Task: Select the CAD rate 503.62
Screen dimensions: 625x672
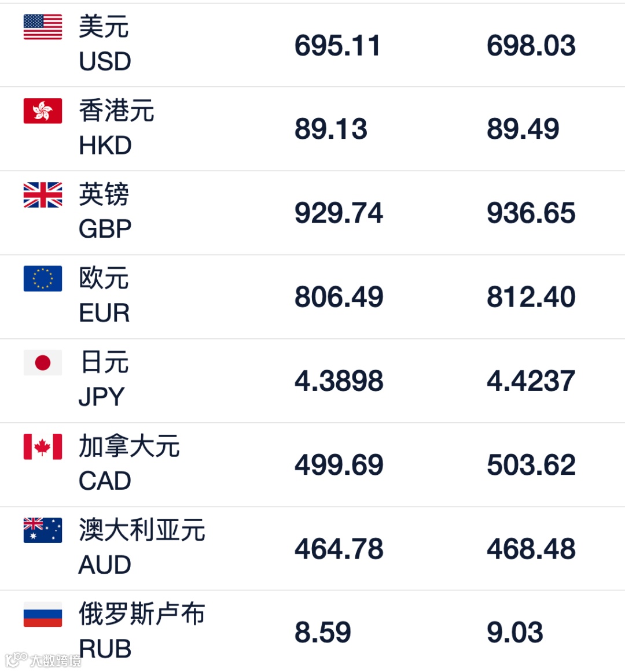Action: 531,464
